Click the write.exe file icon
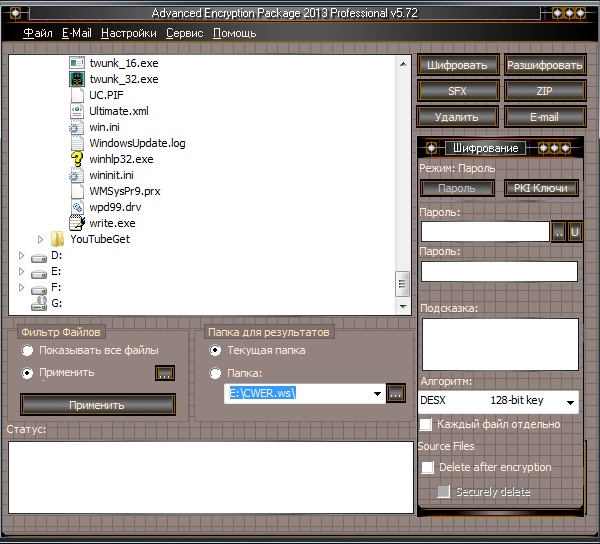 coord(76,223)
